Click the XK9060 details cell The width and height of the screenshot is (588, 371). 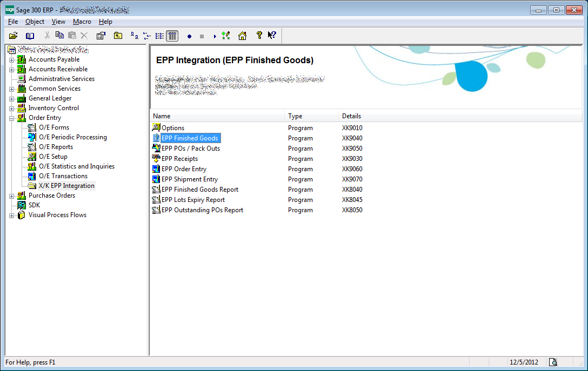click(x=352, y=169)
